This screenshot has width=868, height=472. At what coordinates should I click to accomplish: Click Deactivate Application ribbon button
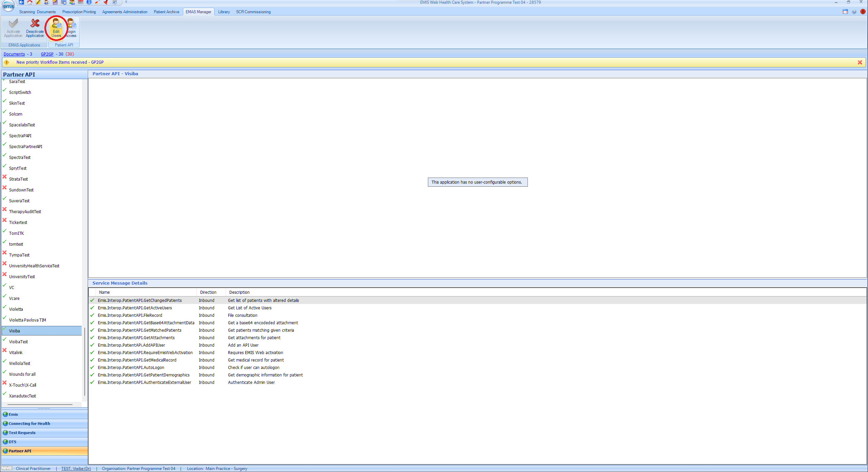pos(35,28)
